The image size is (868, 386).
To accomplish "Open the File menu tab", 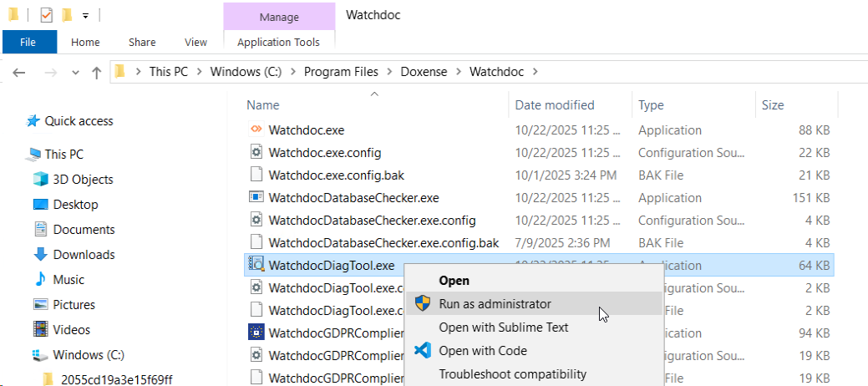I will pos(28,42).
